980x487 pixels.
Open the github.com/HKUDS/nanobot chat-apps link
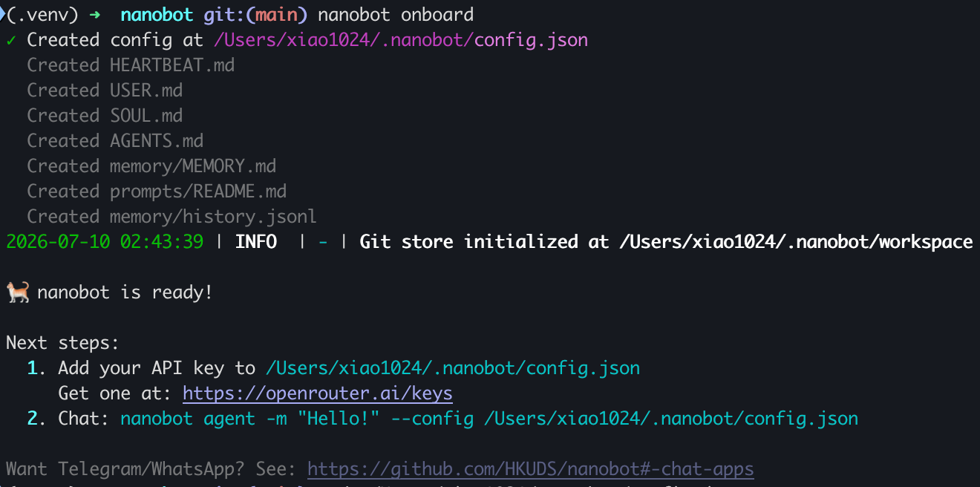pyautogui.click(x=530, y=469)
